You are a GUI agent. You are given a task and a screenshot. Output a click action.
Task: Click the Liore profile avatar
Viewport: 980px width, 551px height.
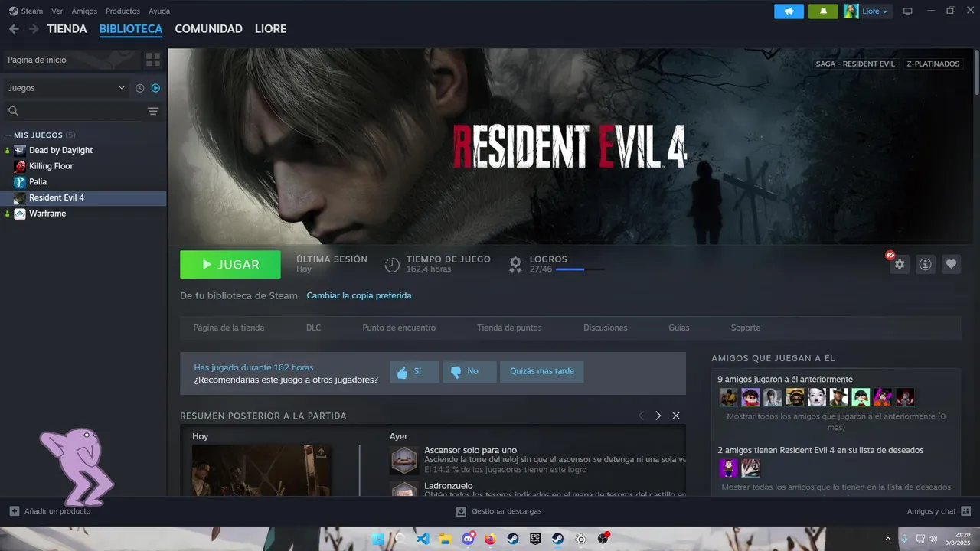(851, 11)
